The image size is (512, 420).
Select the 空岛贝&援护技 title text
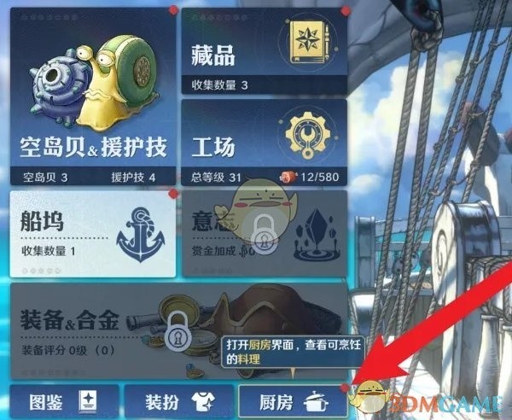click(93, 148)
